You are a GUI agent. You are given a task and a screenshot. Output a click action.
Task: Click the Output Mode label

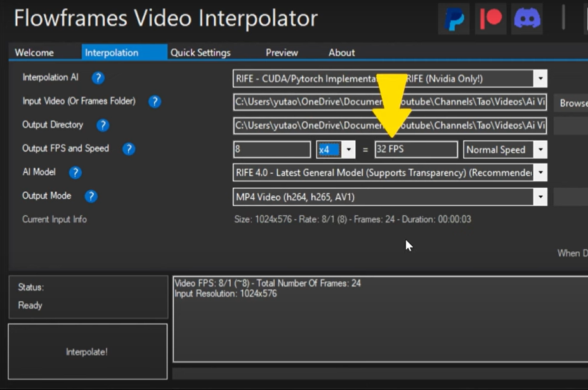46,196
